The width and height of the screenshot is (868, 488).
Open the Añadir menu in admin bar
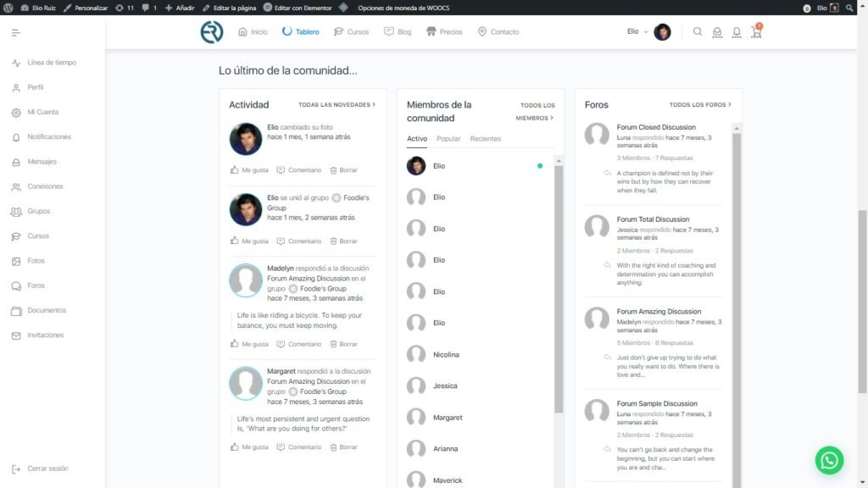point(180,8)
